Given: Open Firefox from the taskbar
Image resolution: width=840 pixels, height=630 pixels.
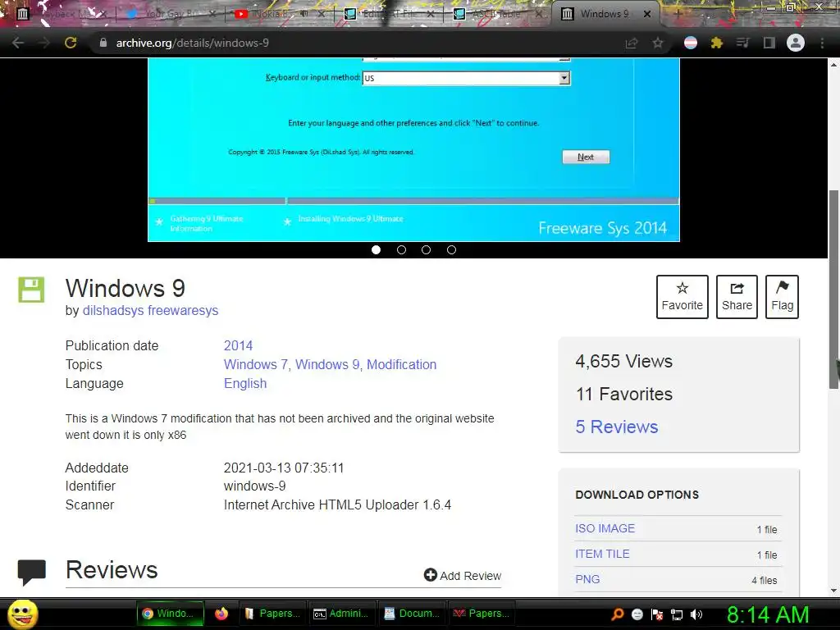Looking at the screenshot, I should [x=221, y=614].
